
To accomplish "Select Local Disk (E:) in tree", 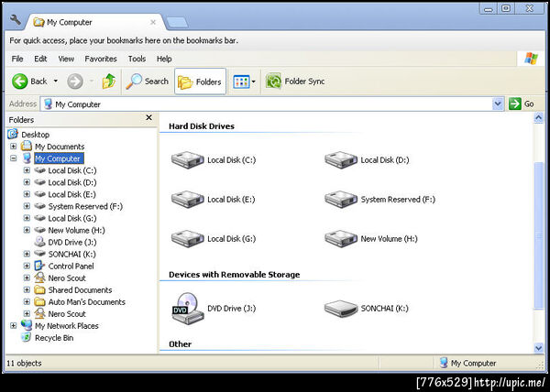I will click(x=71, y=194).
